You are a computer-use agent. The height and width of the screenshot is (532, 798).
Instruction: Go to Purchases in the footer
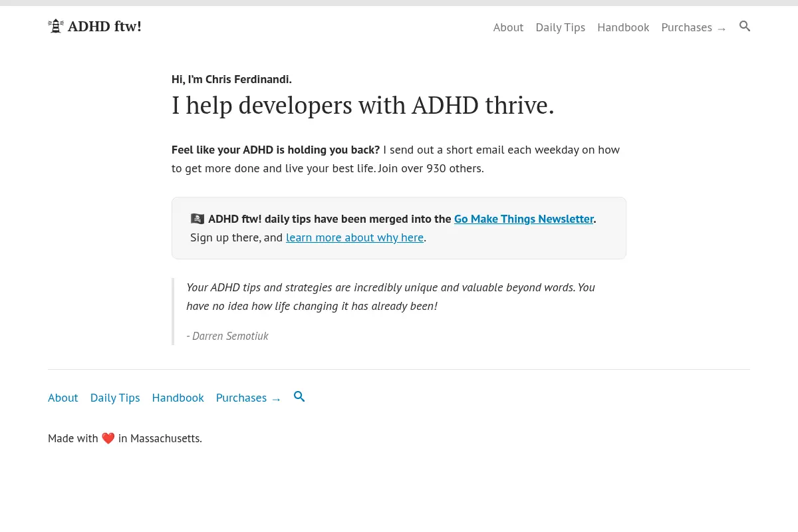(248, 398)
